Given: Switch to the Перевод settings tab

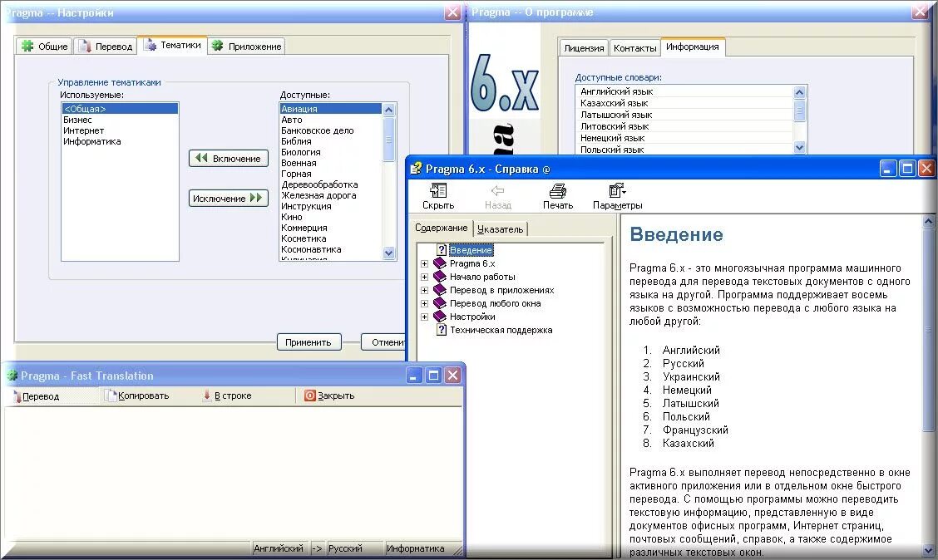Looking at the screenshot, I should coord(106,46).
